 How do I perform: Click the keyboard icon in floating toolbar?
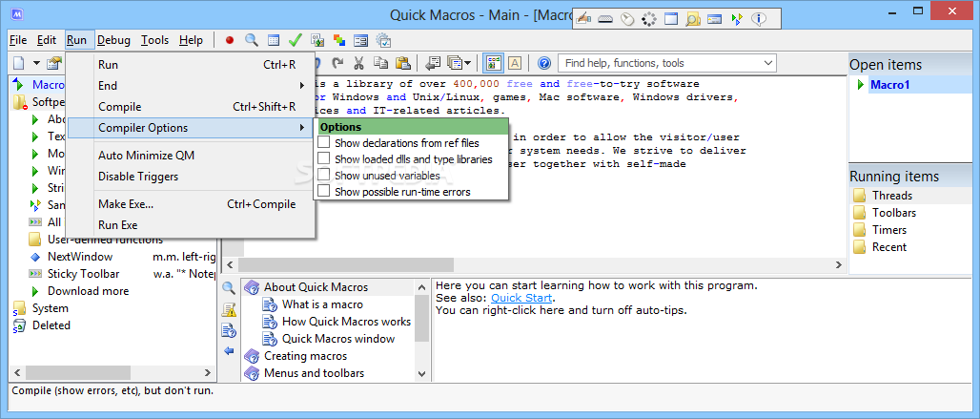(x=605, y=19)
